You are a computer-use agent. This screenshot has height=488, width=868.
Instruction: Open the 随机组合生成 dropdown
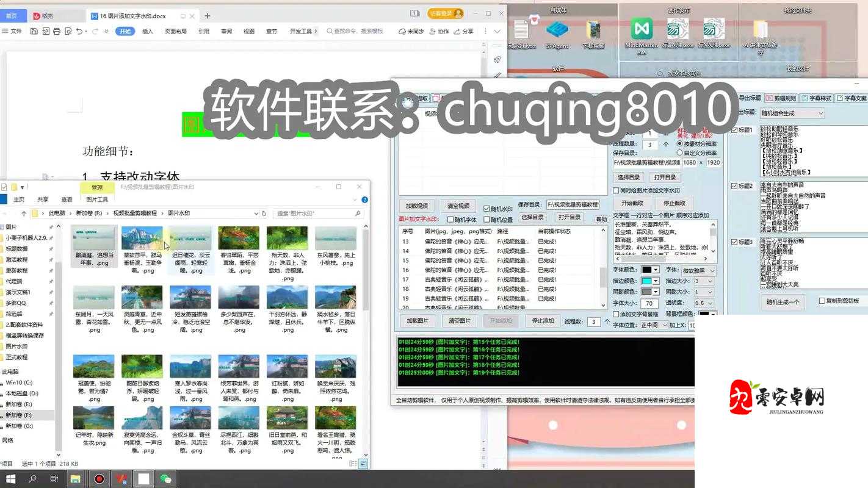click(x=792, y=113)
